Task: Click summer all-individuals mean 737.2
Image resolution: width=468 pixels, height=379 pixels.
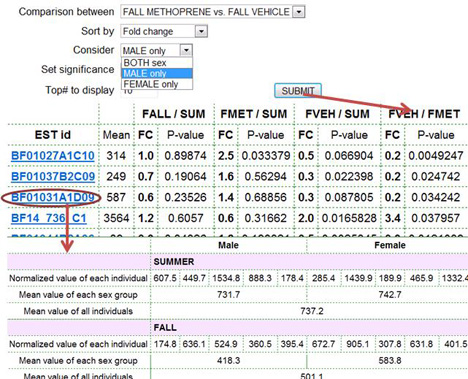Action: click(x=312, y=311)
